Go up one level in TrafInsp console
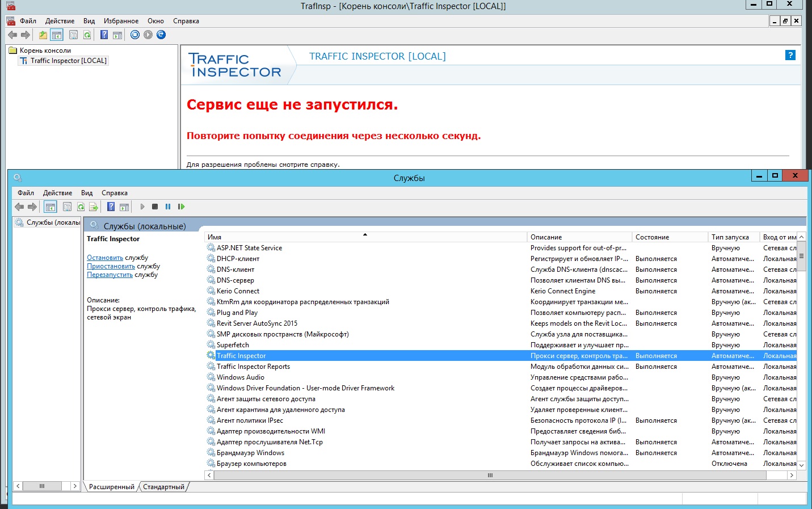 tap(43, 35)
